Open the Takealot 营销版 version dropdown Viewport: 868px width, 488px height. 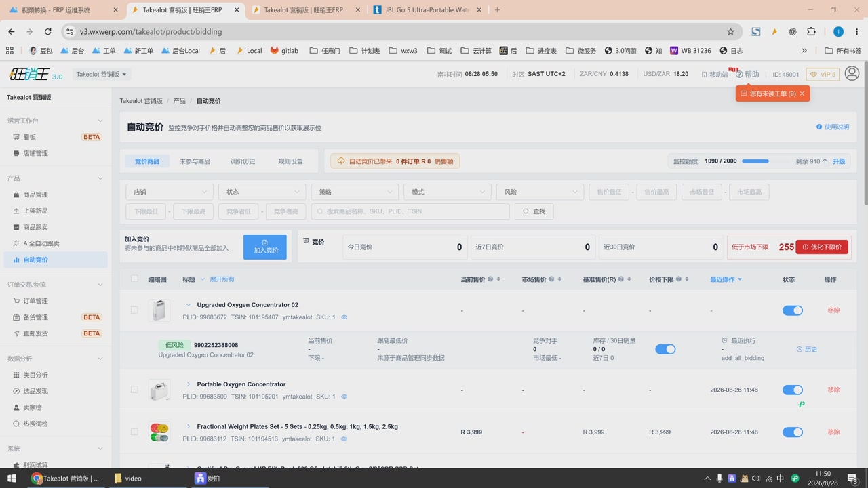pyautogui.click(x=101, y=75)
